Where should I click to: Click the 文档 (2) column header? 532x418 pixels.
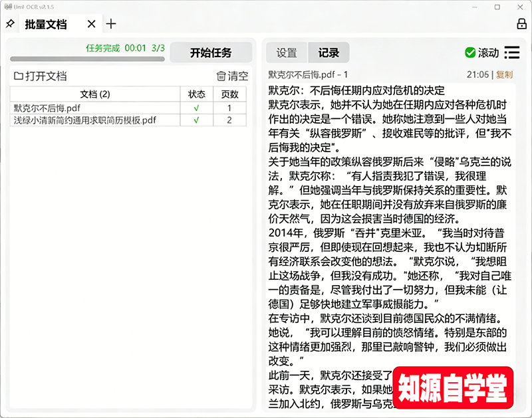(94, 94)
